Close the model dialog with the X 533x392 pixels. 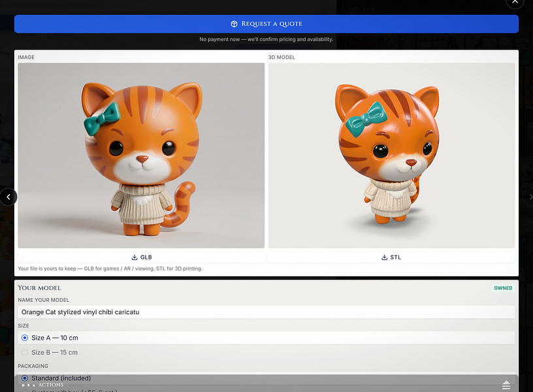click(515, 2)
